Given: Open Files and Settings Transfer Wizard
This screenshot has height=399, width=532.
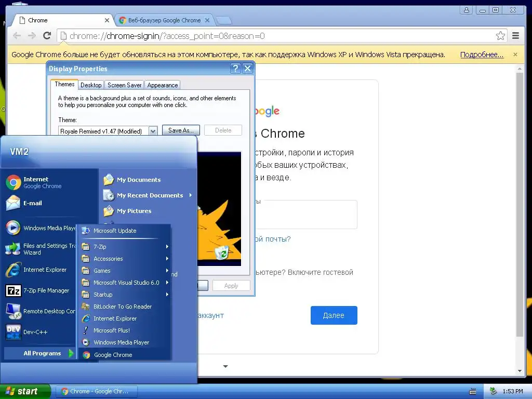Looking at the screenshot, I should click(x=41, y=249).
